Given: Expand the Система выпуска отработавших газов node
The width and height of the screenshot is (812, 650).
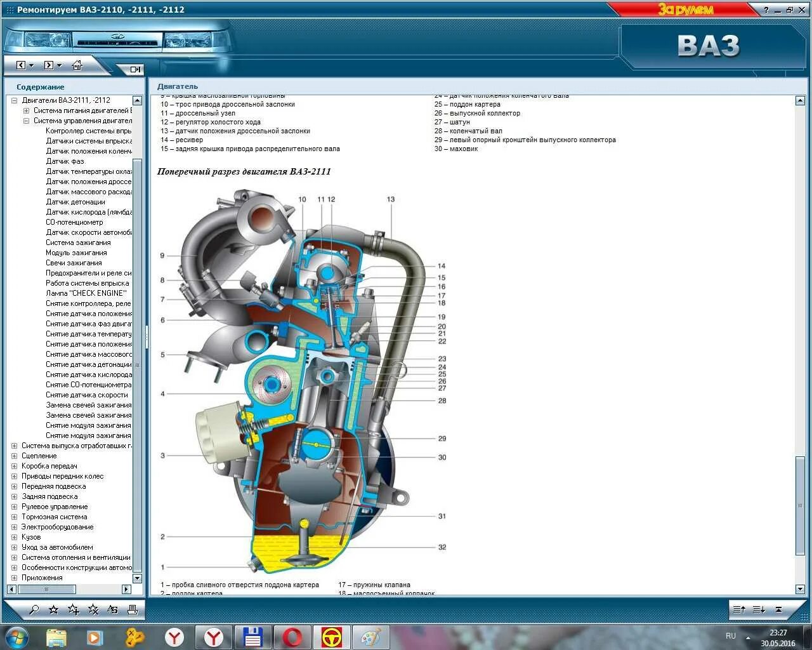Looking at the screenshot, I should click(15, 446).
